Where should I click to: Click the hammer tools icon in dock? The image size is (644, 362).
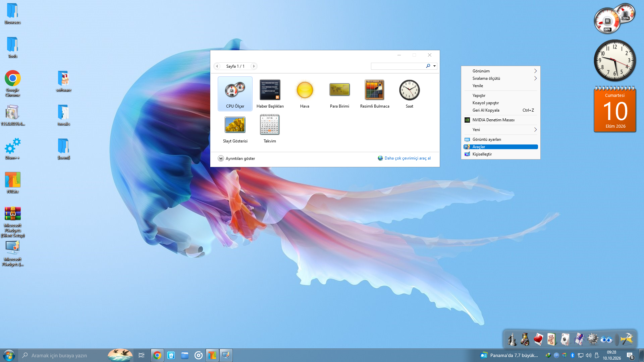(x=626, y=339)
